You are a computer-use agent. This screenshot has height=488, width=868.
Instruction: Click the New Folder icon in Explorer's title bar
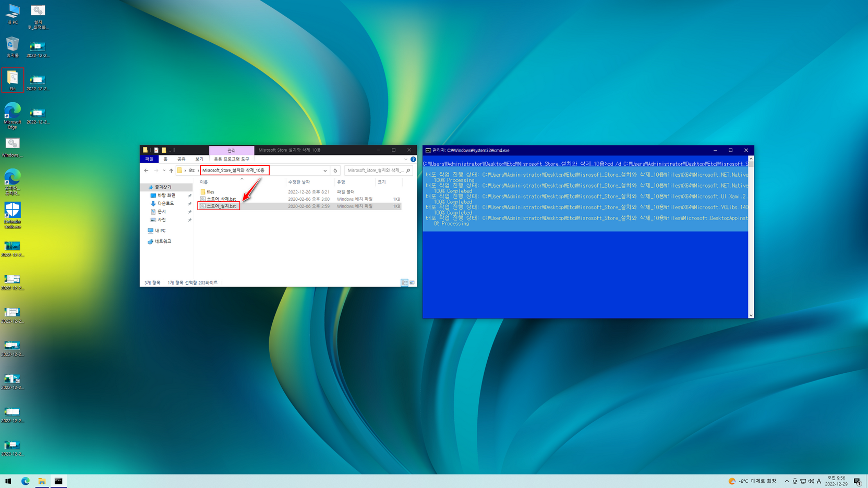point(164,150)
